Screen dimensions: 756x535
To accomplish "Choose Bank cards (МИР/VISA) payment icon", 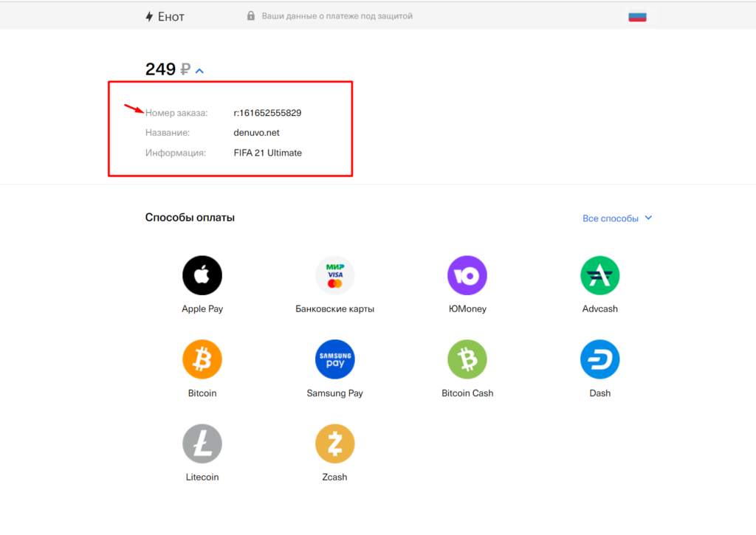I will pos(334,275).
